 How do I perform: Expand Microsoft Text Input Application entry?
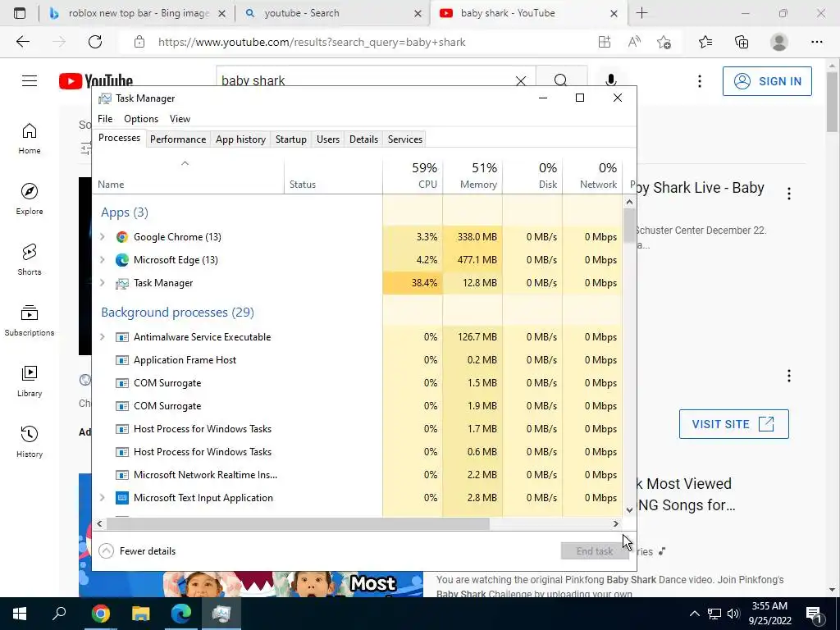pyautogui.click(x=103, y=498)
